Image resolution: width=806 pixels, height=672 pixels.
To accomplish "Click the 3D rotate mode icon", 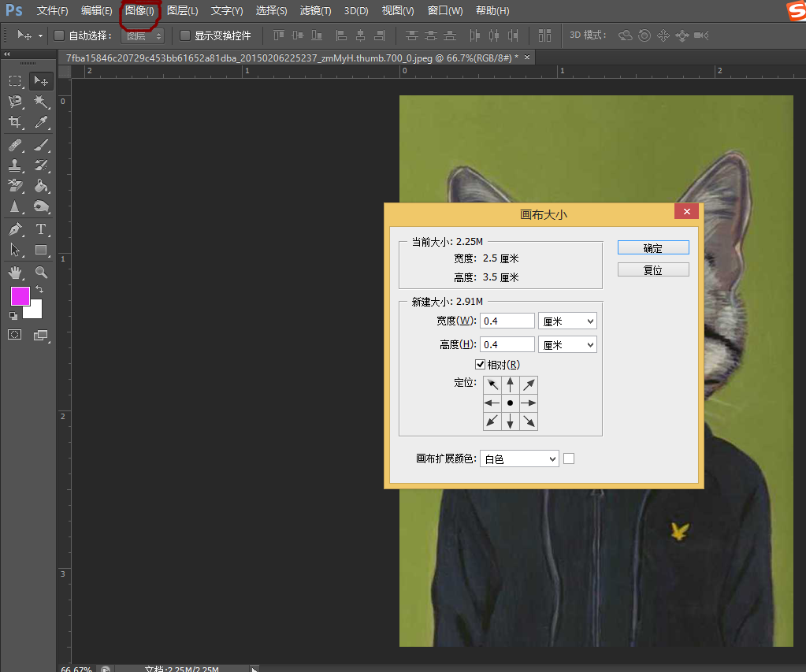I will coord(625,35).
